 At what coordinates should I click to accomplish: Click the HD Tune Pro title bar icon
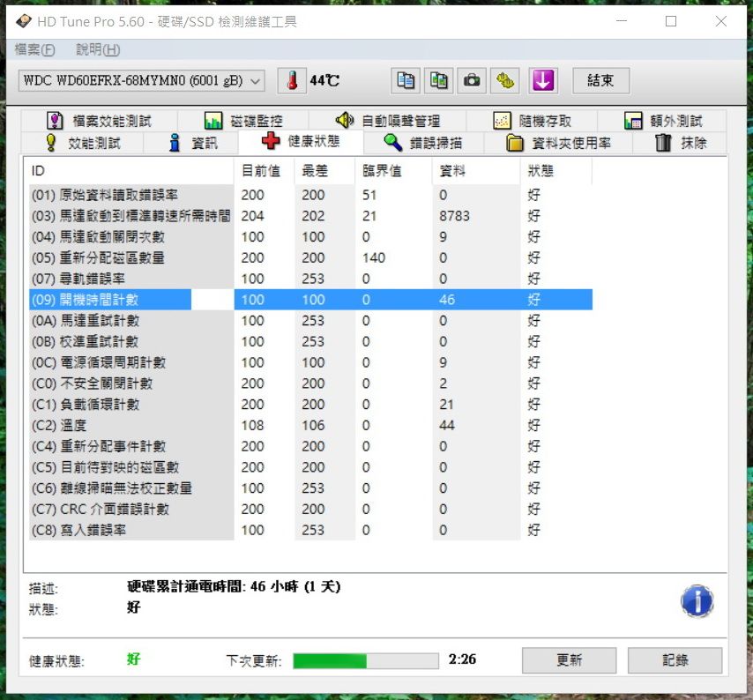click(24, 21)
